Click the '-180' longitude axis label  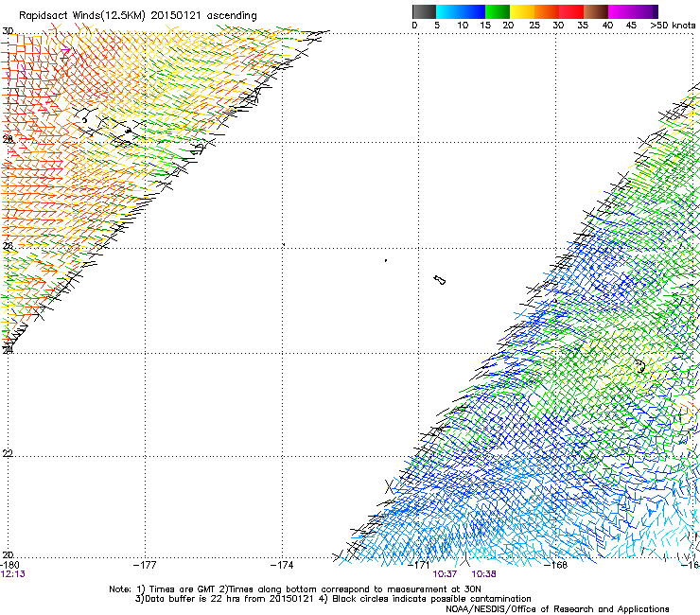point(9,565)
